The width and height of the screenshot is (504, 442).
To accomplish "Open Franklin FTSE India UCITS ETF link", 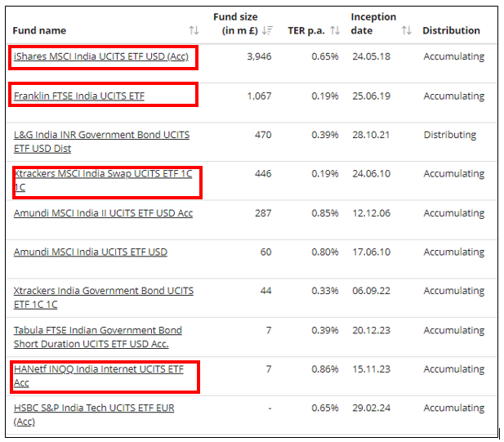I will click(79, 96).
